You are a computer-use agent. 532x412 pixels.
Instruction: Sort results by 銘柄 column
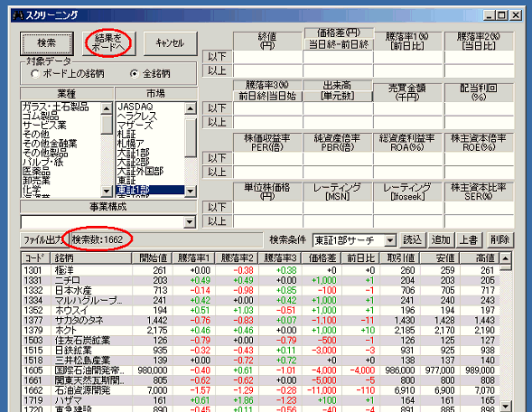point(91,258)
